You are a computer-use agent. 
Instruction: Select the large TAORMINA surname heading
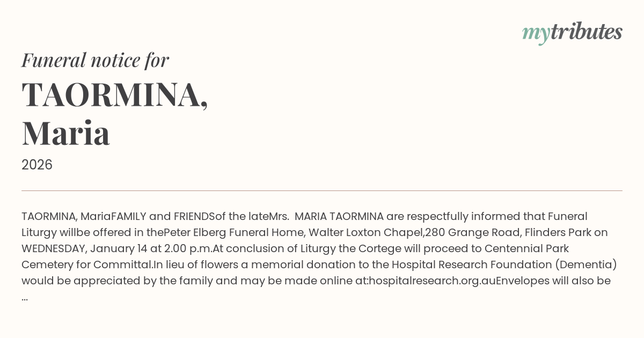(x=114, y=95)
